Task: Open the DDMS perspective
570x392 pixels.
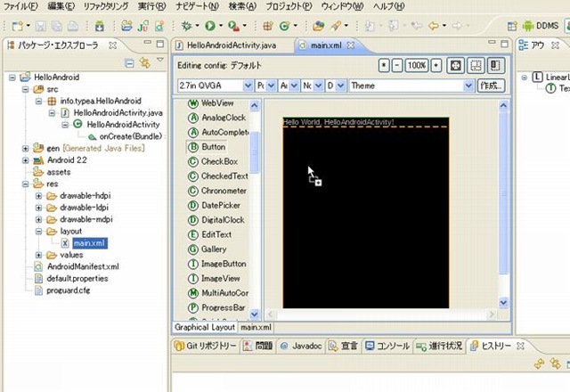Action: (x=540, y=27)
